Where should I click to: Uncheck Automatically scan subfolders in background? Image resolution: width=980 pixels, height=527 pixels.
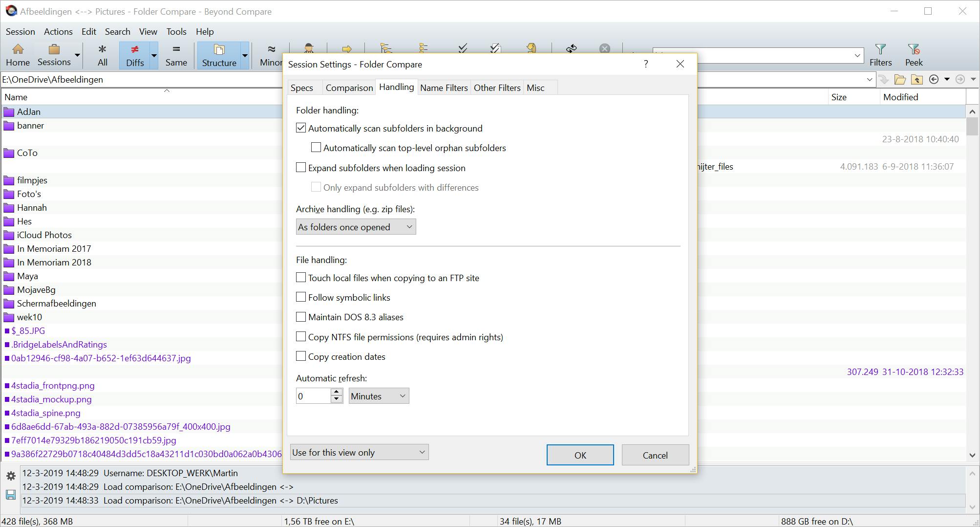pyautogui.click(x=301, y=128)
